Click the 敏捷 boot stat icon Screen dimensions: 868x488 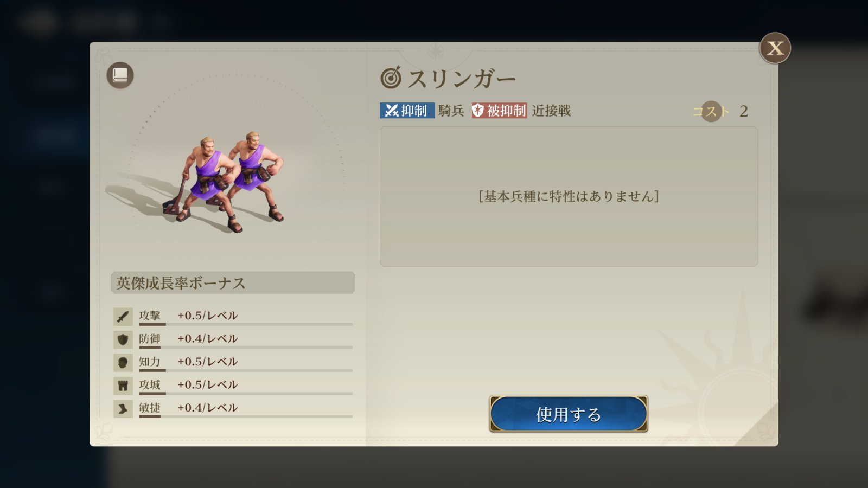(x=123, y=408)
